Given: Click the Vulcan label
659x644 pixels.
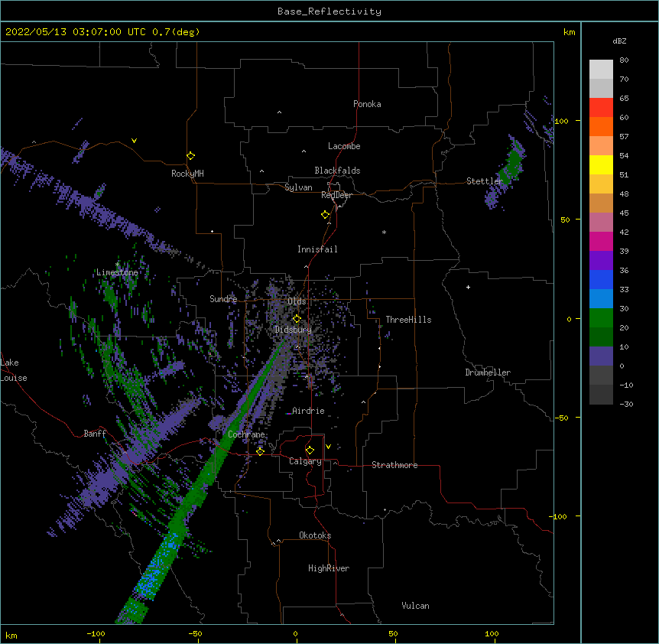Looking at the screenshot, I should point(415,606).
